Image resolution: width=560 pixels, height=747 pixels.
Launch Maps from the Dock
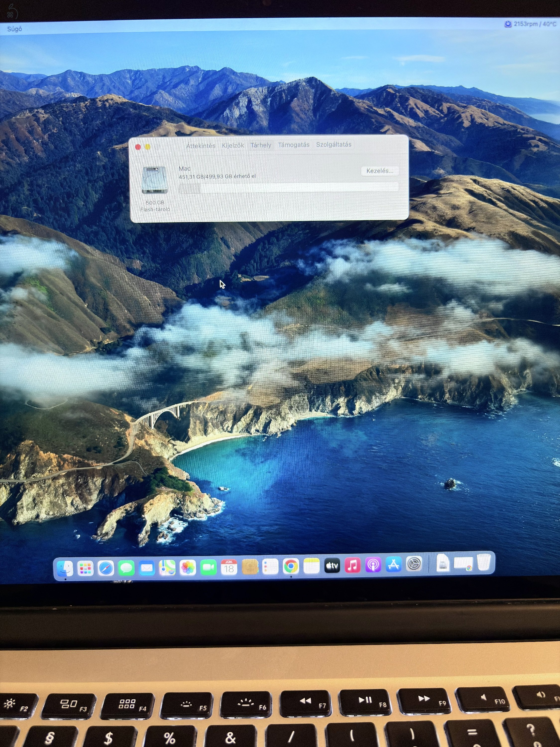point(168,568)
